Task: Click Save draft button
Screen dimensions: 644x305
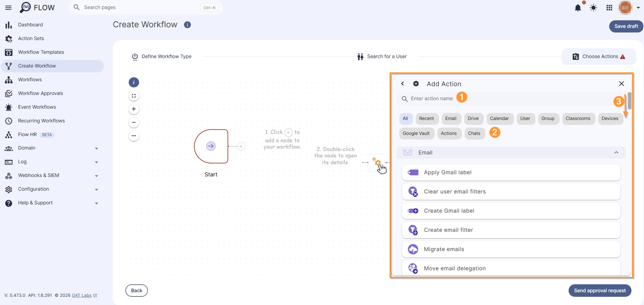Action: tap(626, 26)
